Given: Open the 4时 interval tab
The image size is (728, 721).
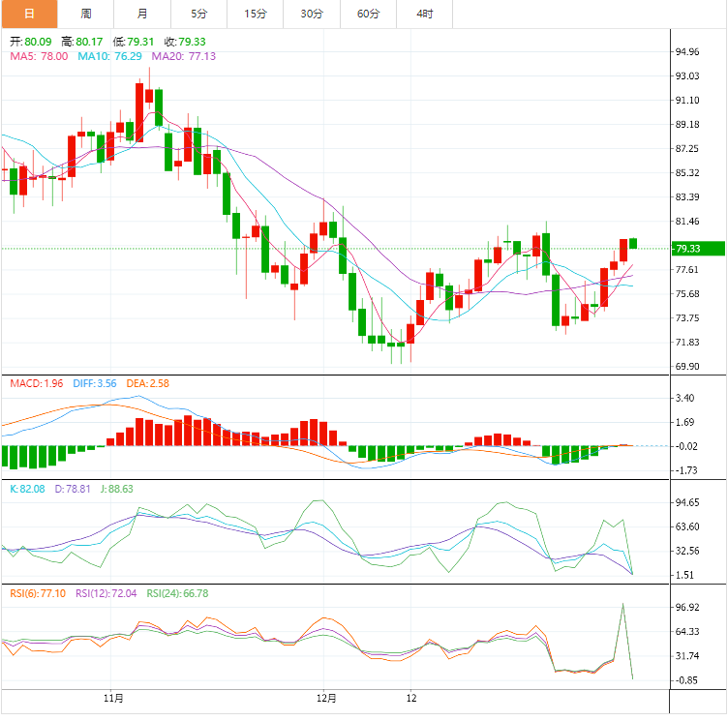Looking at the screenshot, I should 425,14.
